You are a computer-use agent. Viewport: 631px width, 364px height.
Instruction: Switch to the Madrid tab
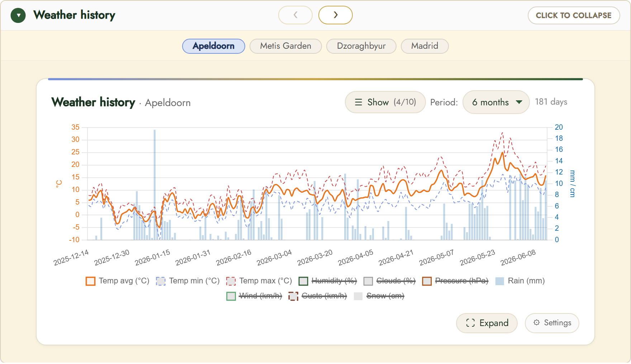coord(424,46)
